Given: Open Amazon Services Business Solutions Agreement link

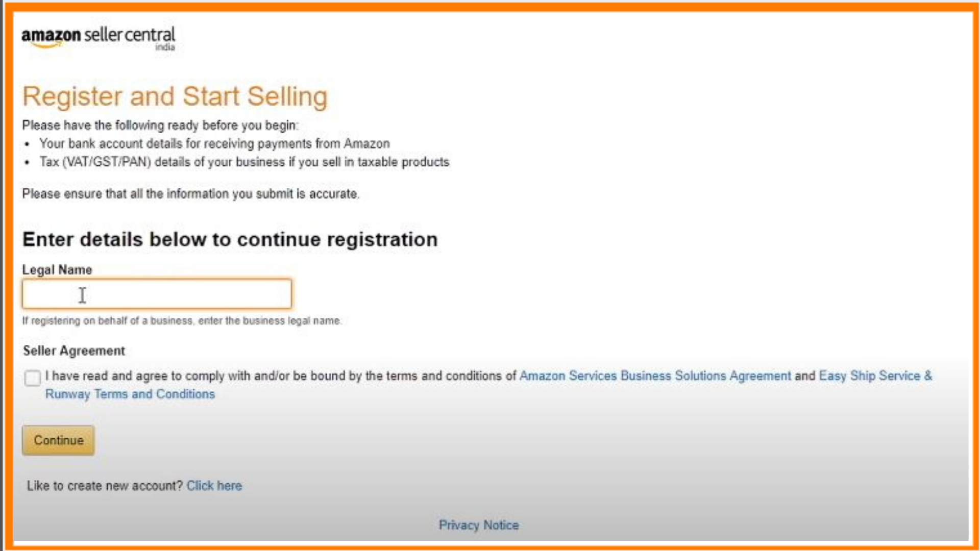Looking at the screenshot, I should click(655, 376).
